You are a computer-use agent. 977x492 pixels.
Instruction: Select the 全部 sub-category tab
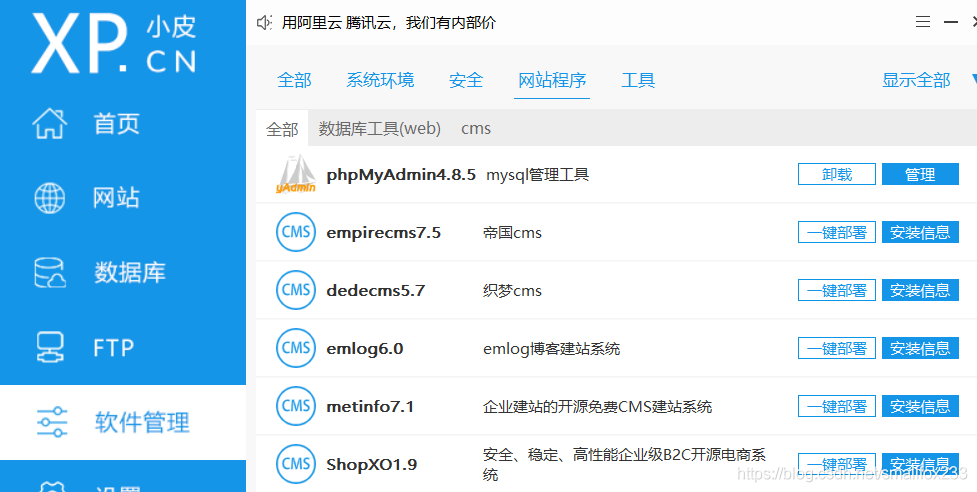(282, 129)
